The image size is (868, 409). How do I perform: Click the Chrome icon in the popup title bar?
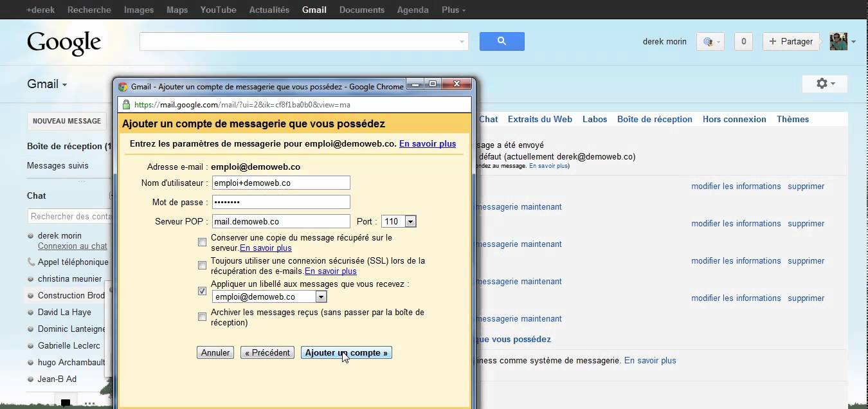(123, 87)
